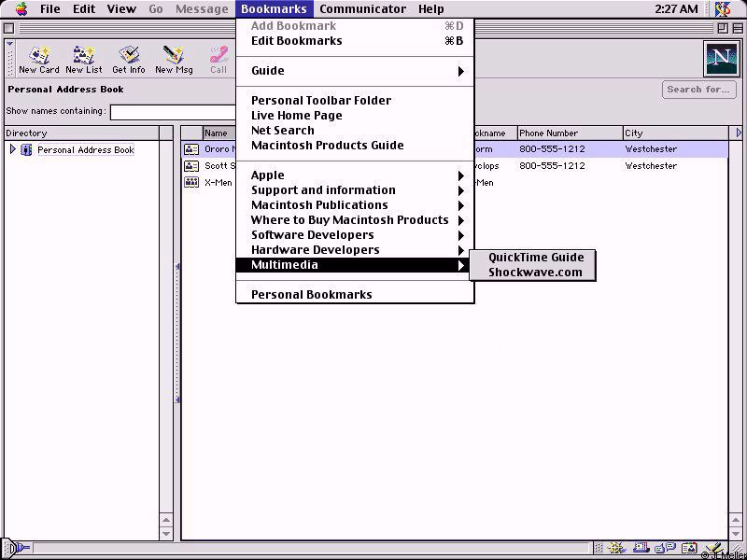Open Get Info from the toolbar
Image resolution: width=747 pixels, height=560 pixels.
129,59
